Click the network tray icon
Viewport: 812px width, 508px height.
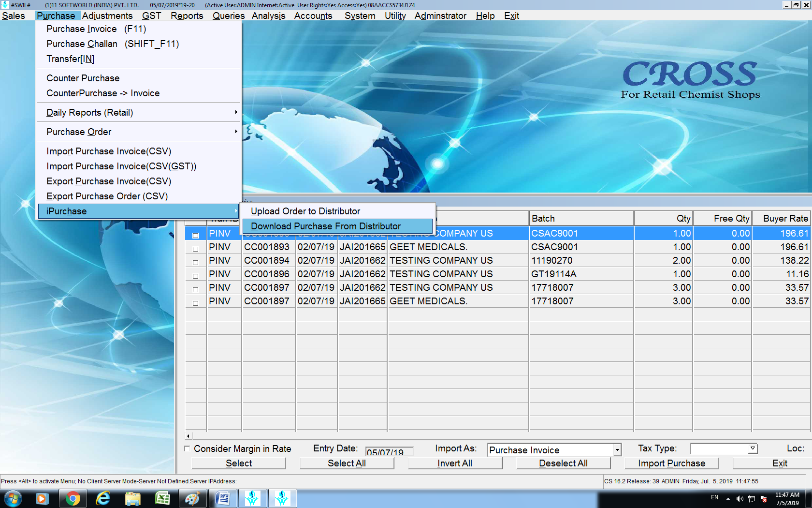[x=752, y=499]
